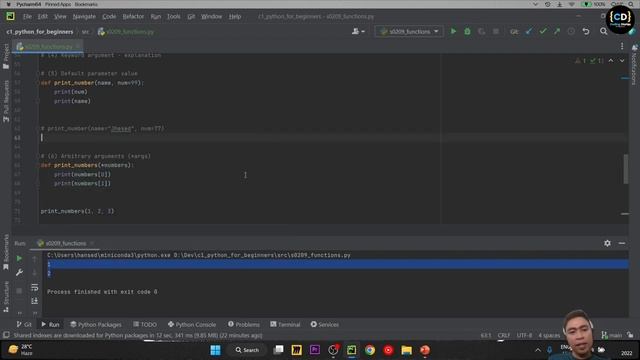Image resolution: width=640 pixels, height=360 pixels.
Task: Open the Git tool window tab
Action: coord(24,324)
